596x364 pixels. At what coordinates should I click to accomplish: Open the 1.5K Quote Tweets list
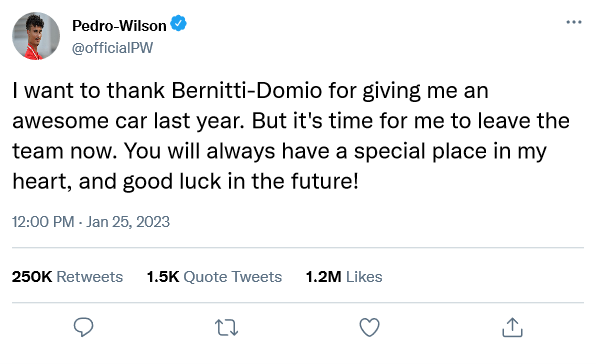pyautogui.click(x=214, y=277)
